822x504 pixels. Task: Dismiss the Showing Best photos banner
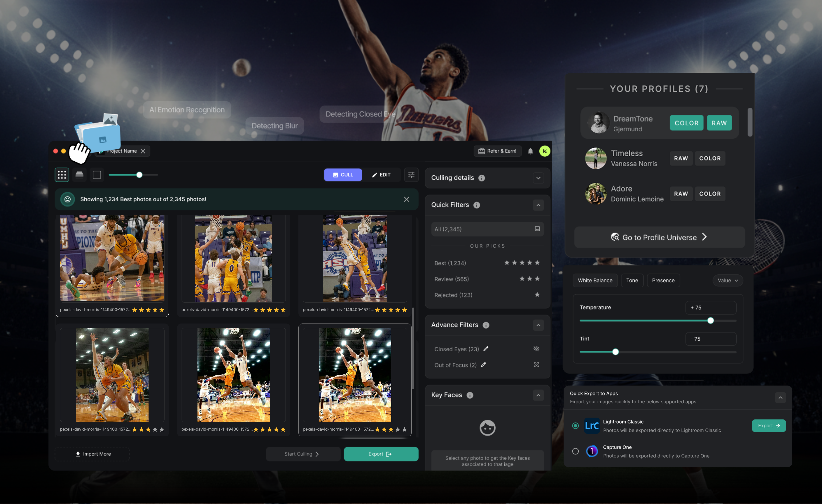(406, 199)
